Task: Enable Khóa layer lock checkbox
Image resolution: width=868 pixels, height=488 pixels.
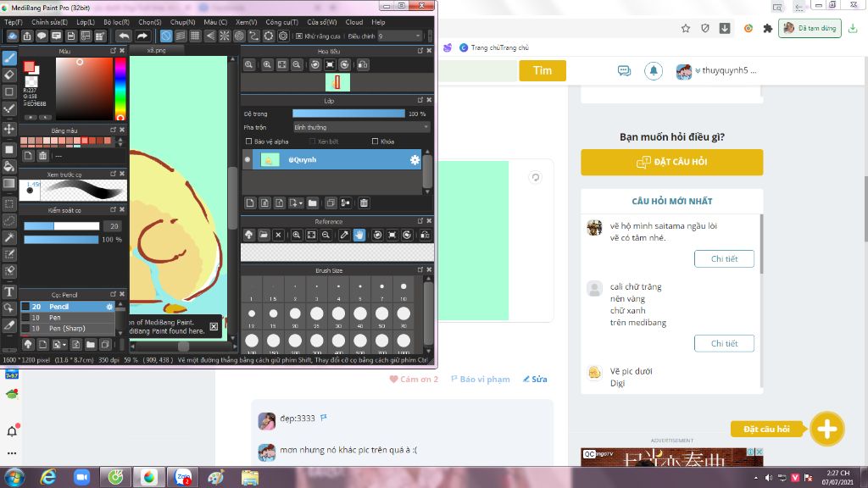Action: (376, 141)
